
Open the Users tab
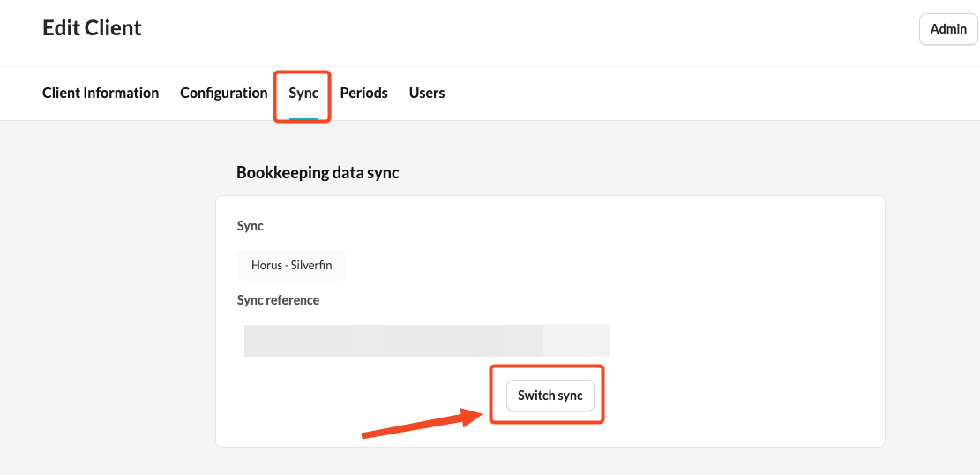click(427, 93)
